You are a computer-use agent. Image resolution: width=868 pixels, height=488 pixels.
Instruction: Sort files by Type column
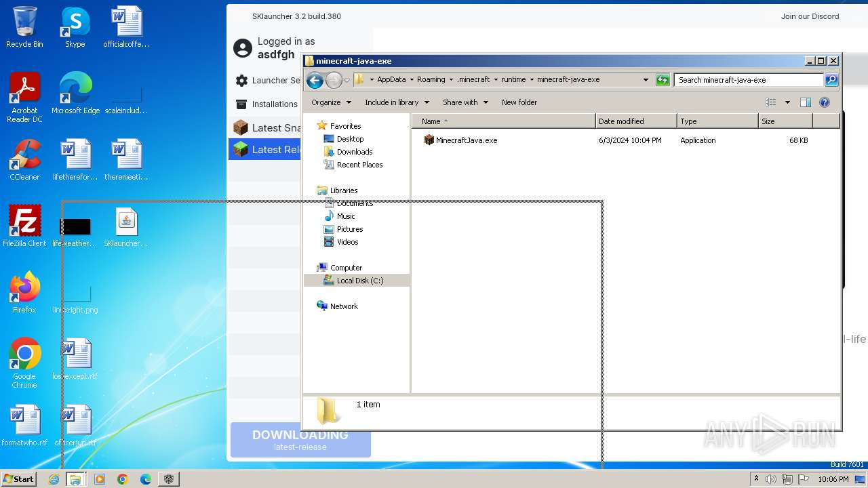[717, 121]
